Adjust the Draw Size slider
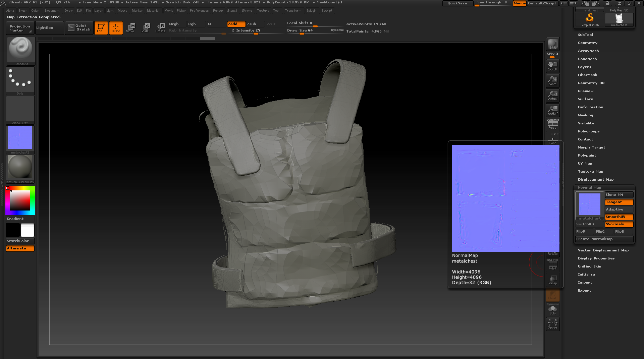The width and height of the screenshot is (644, 359). pos(315,31)
